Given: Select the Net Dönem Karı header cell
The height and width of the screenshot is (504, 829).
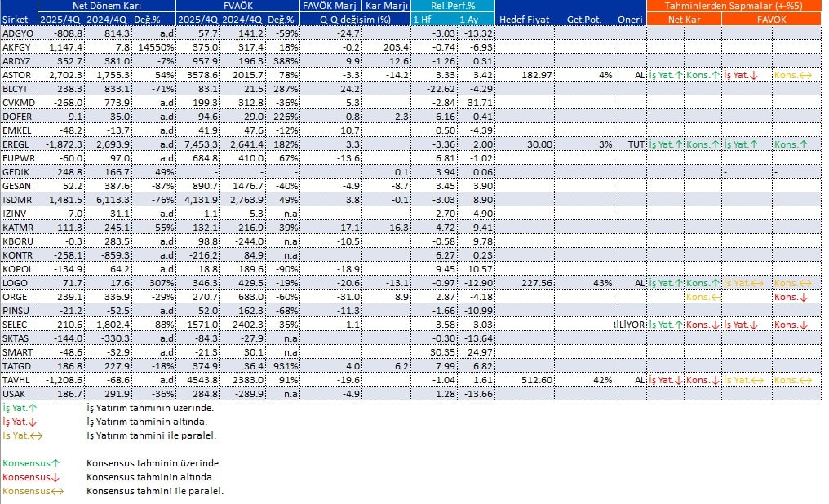Looking at the screenshot, I should coord(106,6).
